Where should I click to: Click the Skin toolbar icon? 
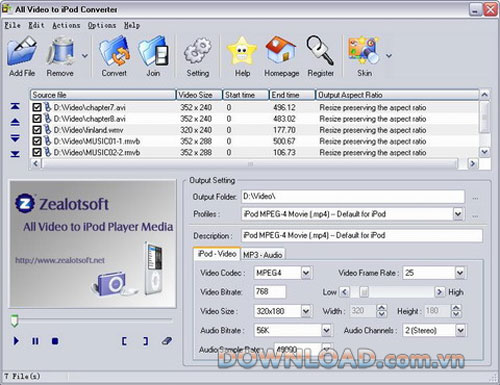coord(364,51)
